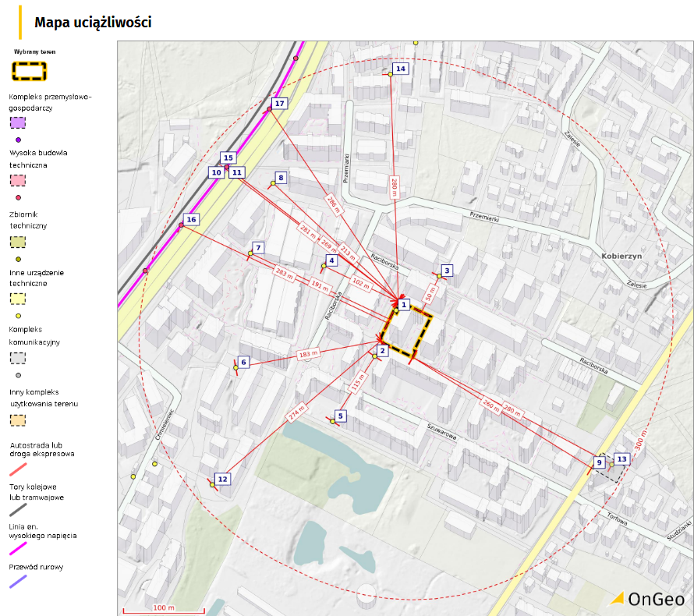Click the yellow Zbiornik techniczny dot in the legend

(17, 257)
